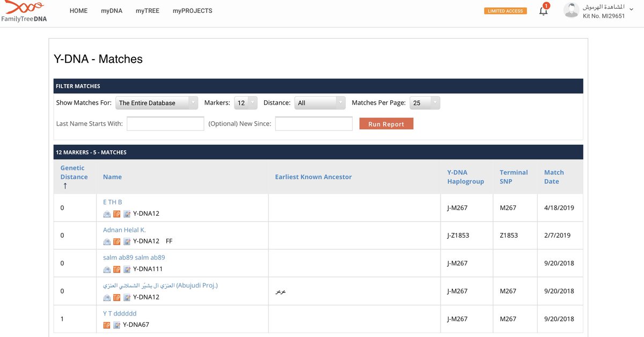Viewport: 644px width, 337px height.
Task: Open TiP report for Abujudi Proj. match
Action: (x=116, y=297)
